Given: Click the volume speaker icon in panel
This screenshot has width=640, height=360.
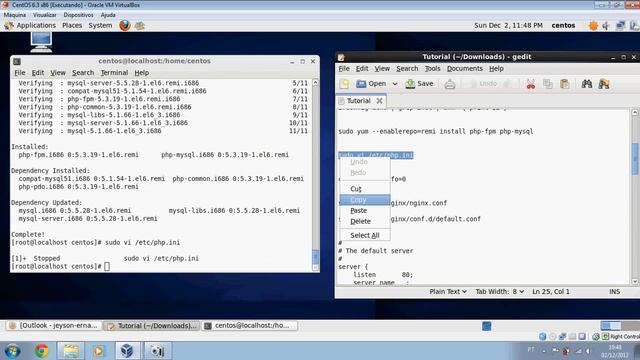Looking at the screenshot, I should click(606, 26).
